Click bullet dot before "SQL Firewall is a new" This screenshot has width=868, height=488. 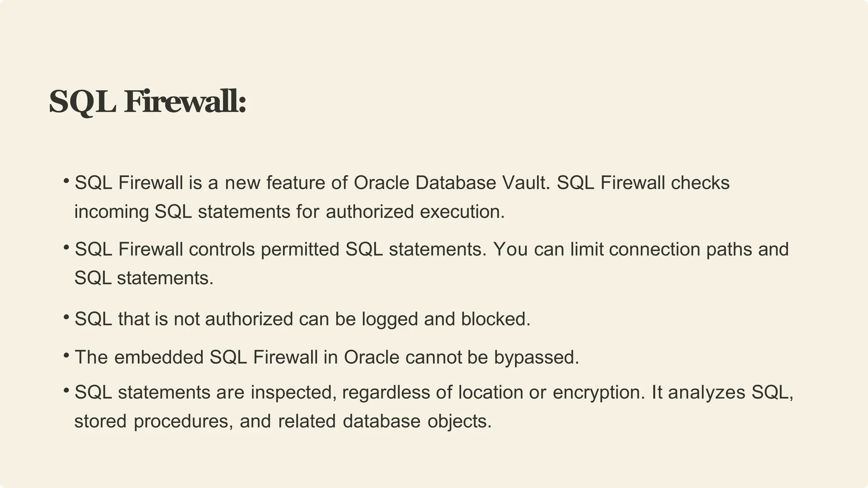(66, 181)
